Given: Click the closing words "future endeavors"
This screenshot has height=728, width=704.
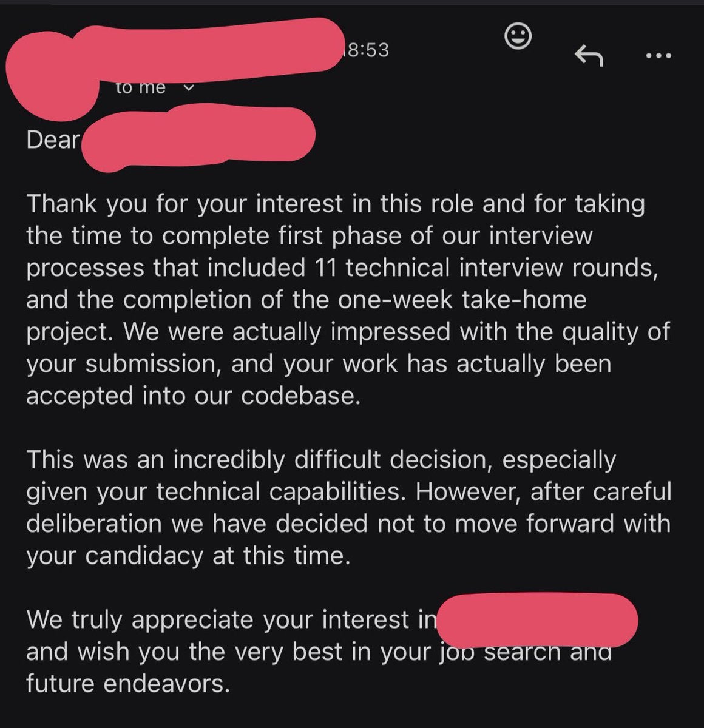Looking at the screenshot, I should click(x=127, y=684).
